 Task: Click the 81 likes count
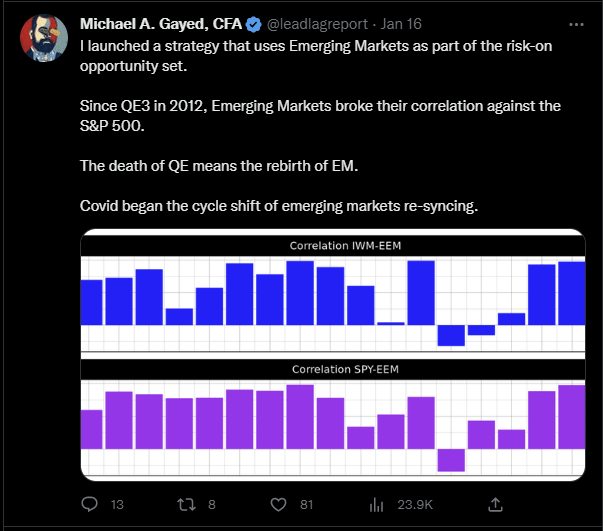[x=306, y=504]
